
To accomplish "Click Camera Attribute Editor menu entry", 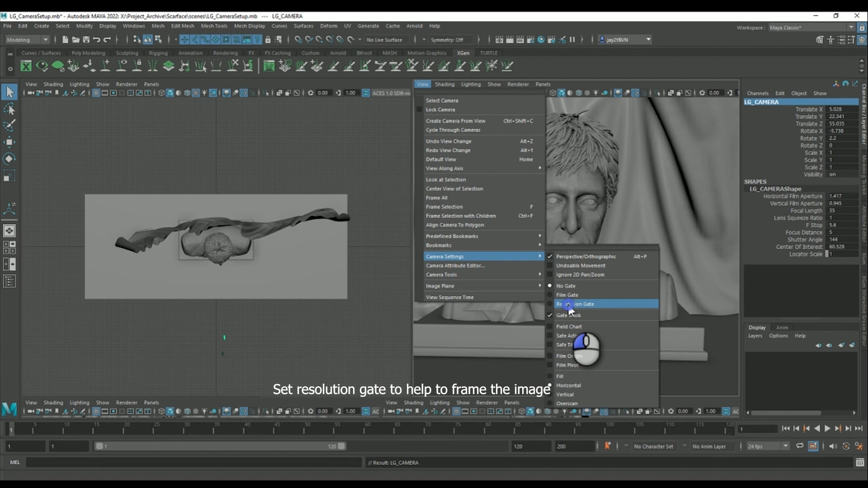I will coord(455,266).
